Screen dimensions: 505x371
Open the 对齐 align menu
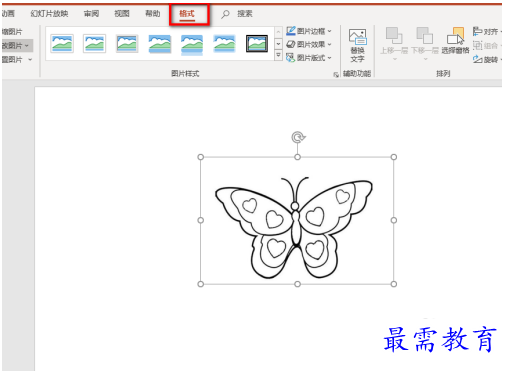pos(487,32)
